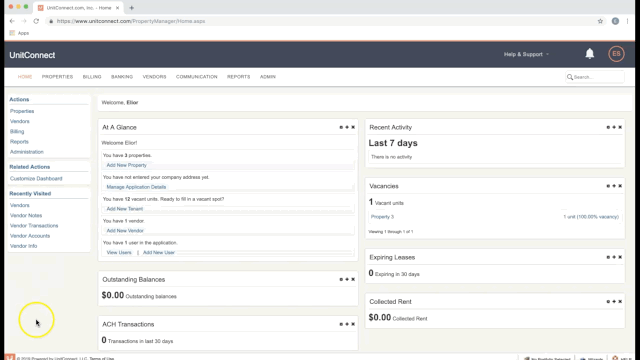Click round dot icon on Outstanding Balances widget
This screenshot has height=360, width=640.
341,280
